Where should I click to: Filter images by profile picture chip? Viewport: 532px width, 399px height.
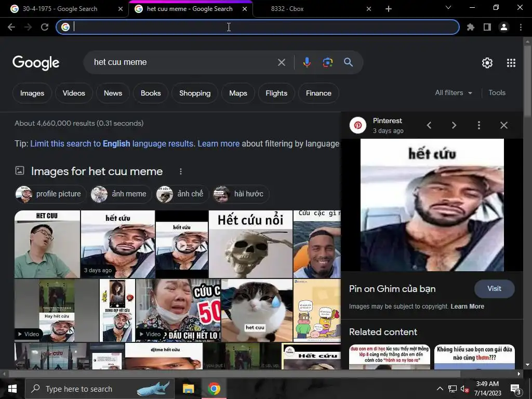[x=50, y=194]
